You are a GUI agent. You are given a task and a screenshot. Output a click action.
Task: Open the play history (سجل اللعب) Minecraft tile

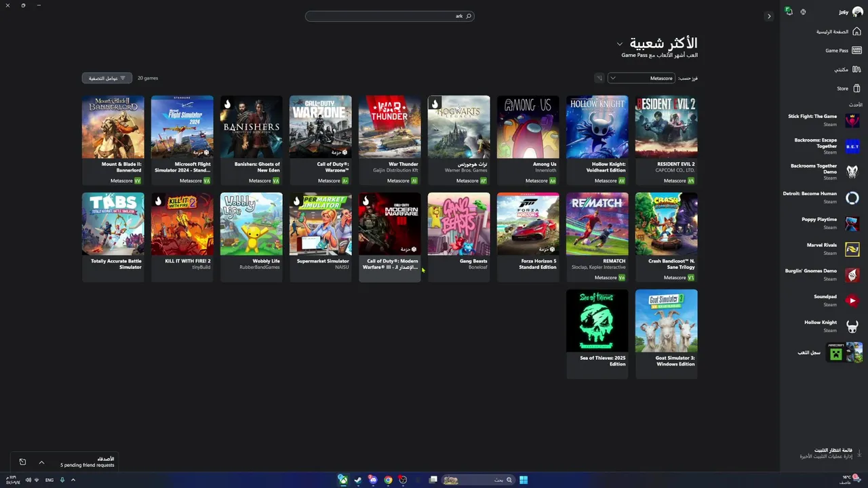tap(844, 352)
